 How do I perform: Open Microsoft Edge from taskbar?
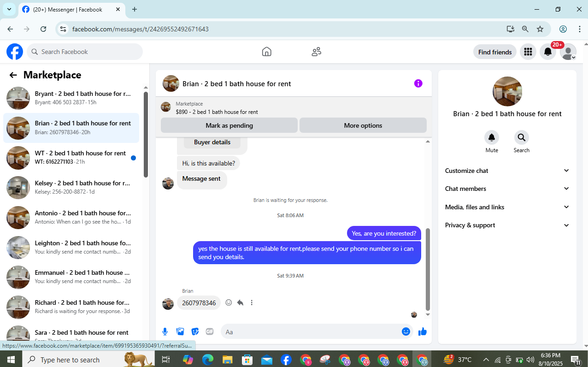pyautogui.click(x=208, y=360)
